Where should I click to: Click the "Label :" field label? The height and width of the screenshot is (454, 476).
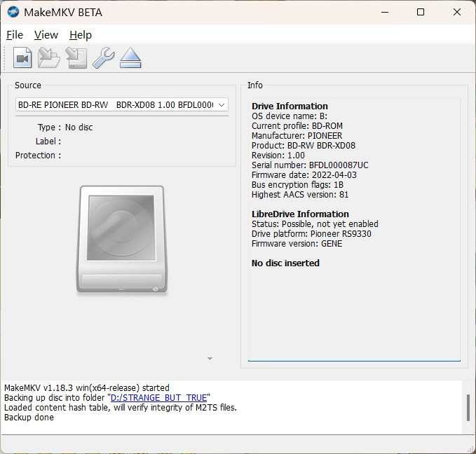click(x=48, y=142)
